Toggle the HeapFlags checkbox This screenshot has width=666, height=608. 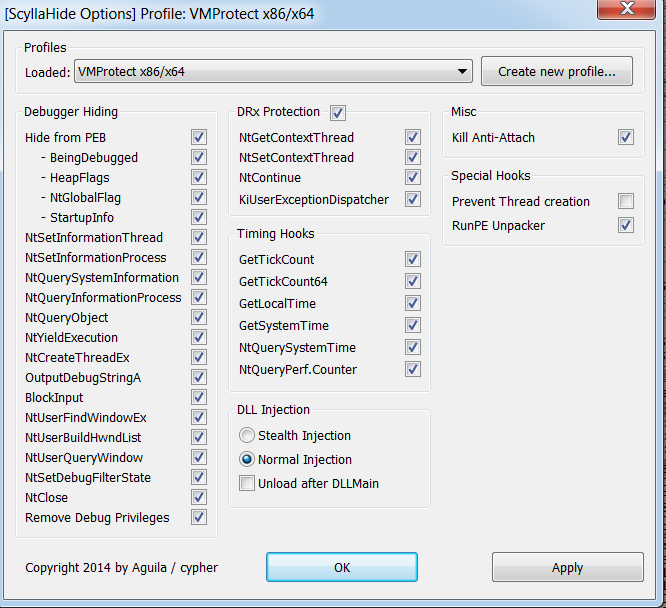click(x=199, y=177)
